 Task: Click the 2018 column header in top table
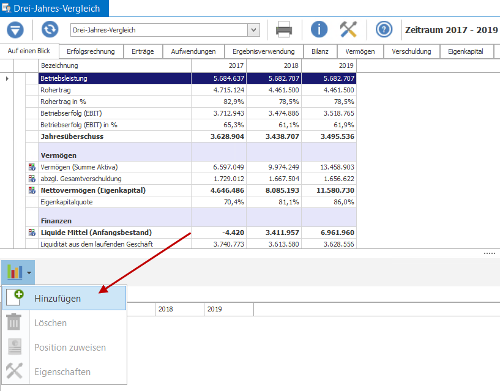[274, 66]
